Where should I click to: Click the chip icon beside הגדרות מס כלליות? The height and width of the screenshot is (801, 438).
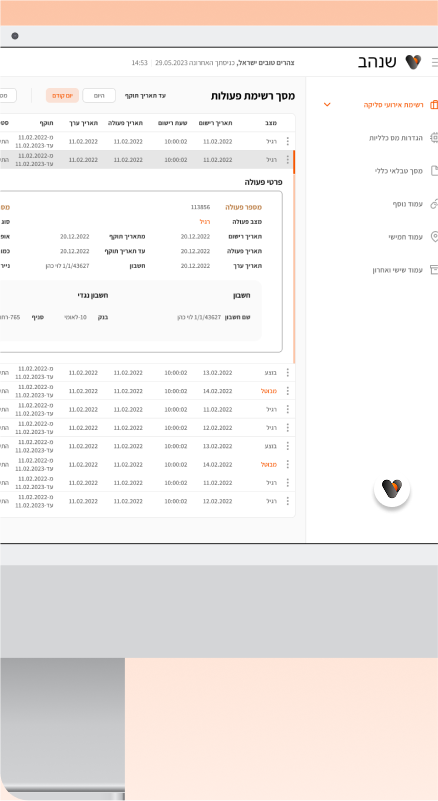(434, 137)
